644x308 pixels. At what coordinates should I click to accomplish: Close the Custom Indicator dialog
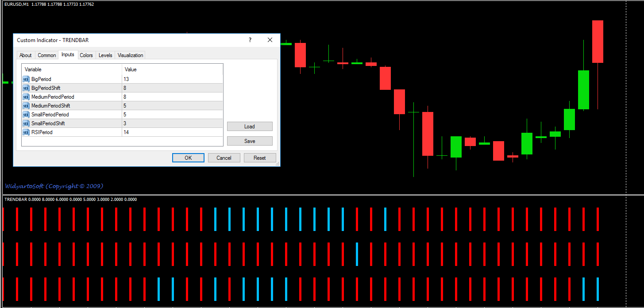pos(270,40)
